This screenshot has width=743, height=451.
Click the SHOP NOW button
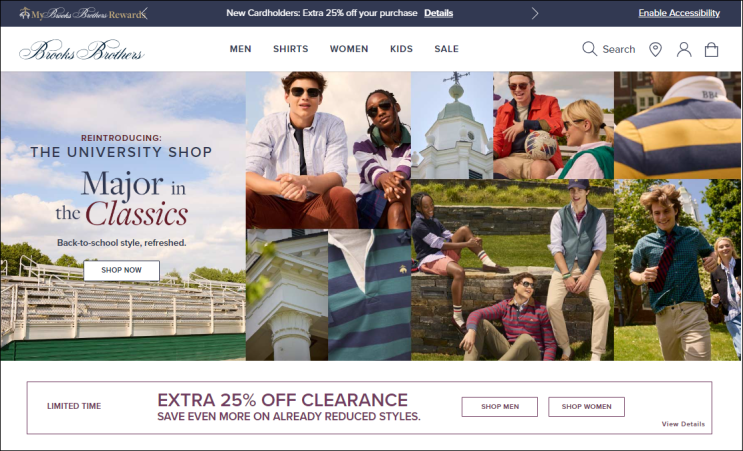coord(121,270)
